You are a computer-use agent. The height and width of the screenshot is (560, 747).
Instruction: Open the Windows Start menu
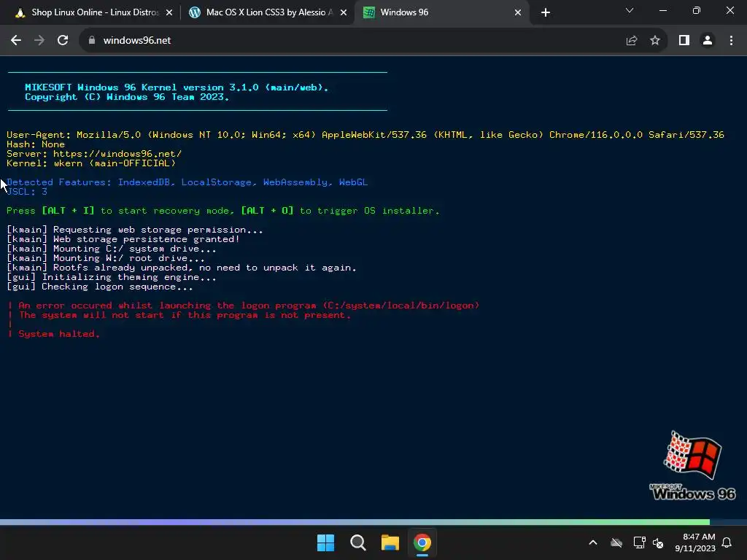click(326, 542)
